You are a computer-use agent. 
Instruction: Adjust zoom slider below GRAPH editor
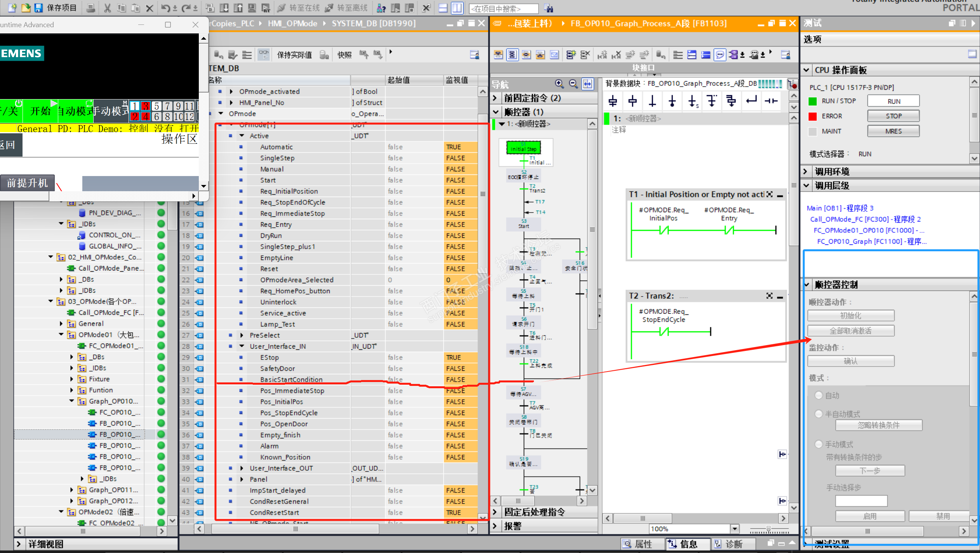tap(768, 529)
